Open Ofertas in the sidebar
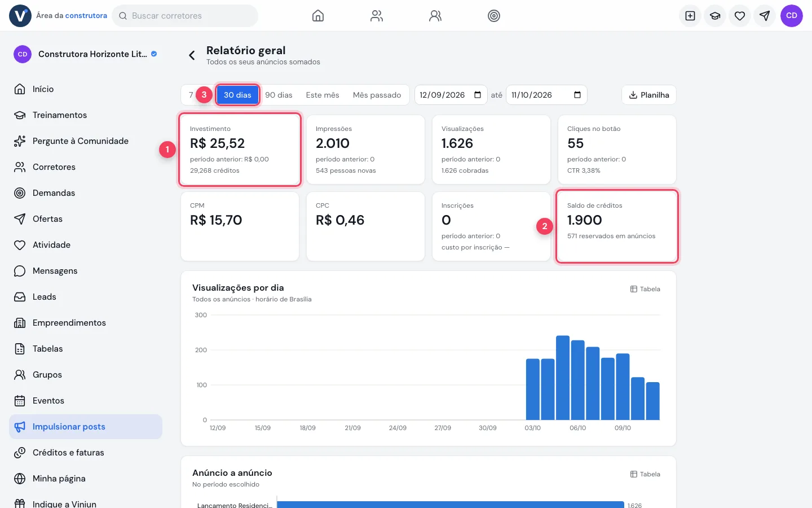Image resolution: width=812 pixels, height=508 pixels. 86,219
